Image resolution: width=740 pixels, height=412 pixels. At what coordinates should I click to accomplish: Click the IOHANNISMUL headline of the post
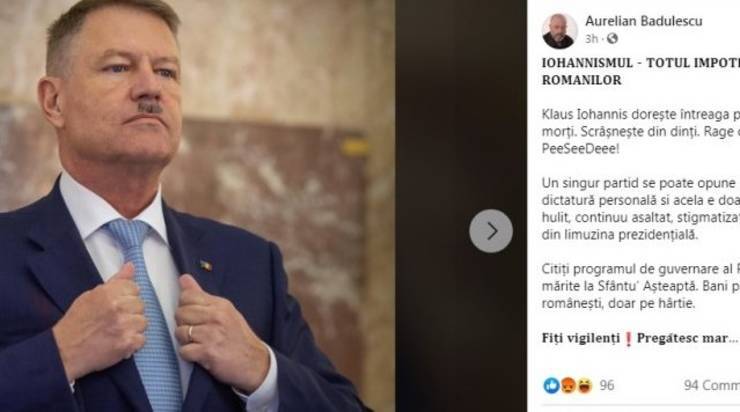[x=641, y=71]
